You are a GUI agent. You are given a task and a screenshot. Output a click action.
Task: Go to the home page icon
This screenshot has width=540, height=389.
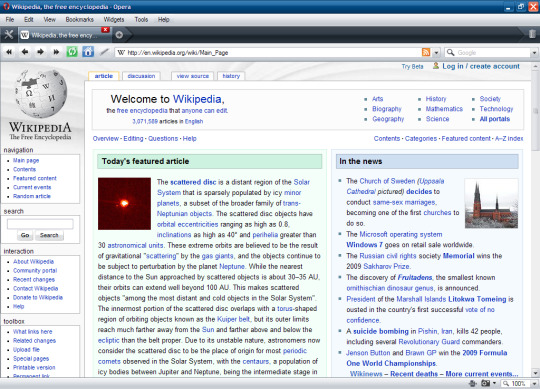coord(88,52)
